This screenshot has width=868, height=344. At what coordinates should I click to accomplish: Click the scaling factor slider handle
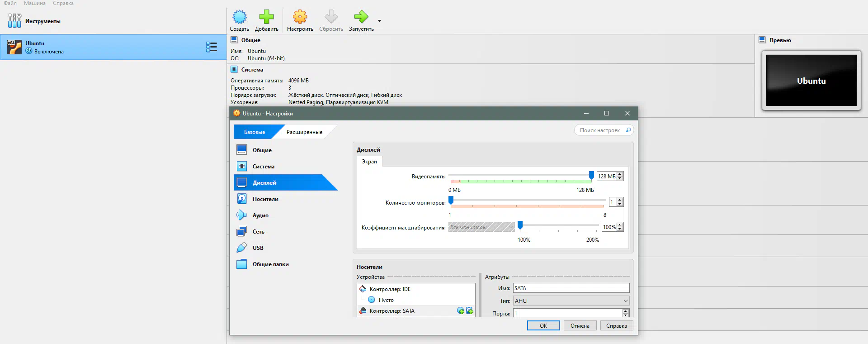pos(520,225)
